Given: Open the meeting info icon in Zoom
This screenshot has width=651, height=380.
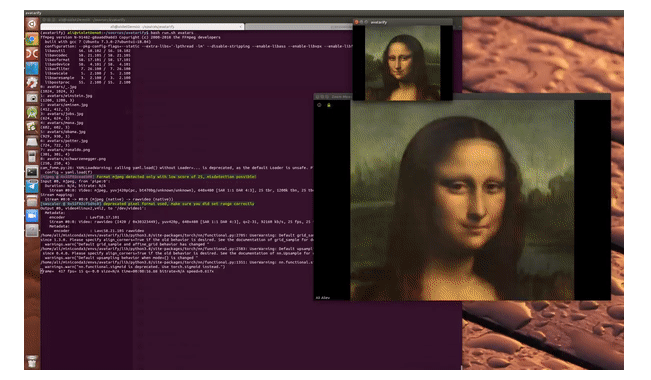Looking at the screenshot, I should point(319,105).
